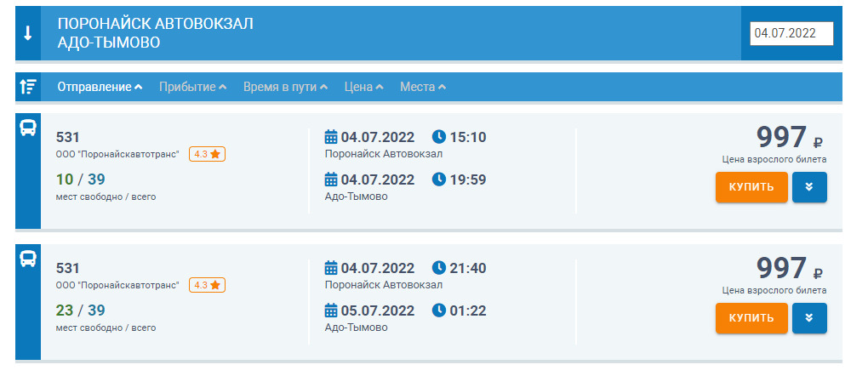Sort trips by Отправление
868x376 pixels.
(x=100, y=87)
